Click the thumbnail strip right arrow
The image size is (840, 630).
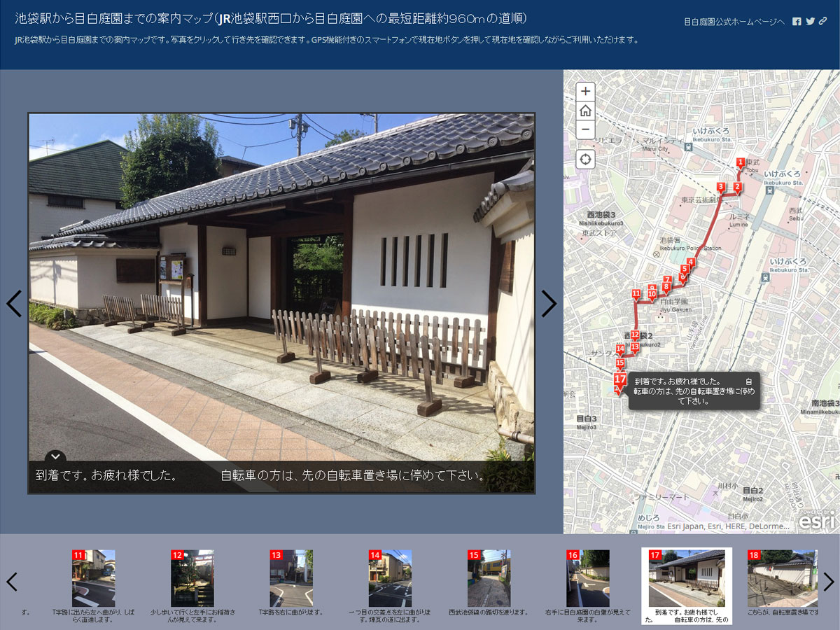point(827,581)
